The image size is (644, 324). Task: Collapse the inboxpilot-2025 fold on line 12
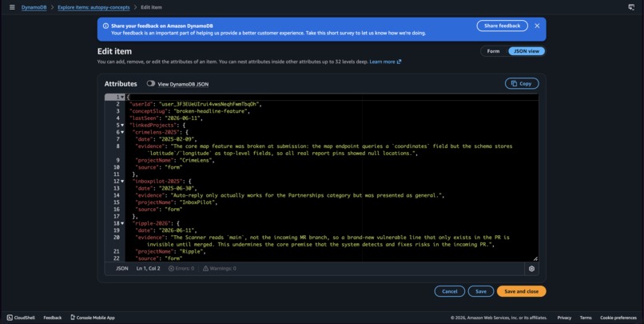pyautogui.click(x=122, y=182)
